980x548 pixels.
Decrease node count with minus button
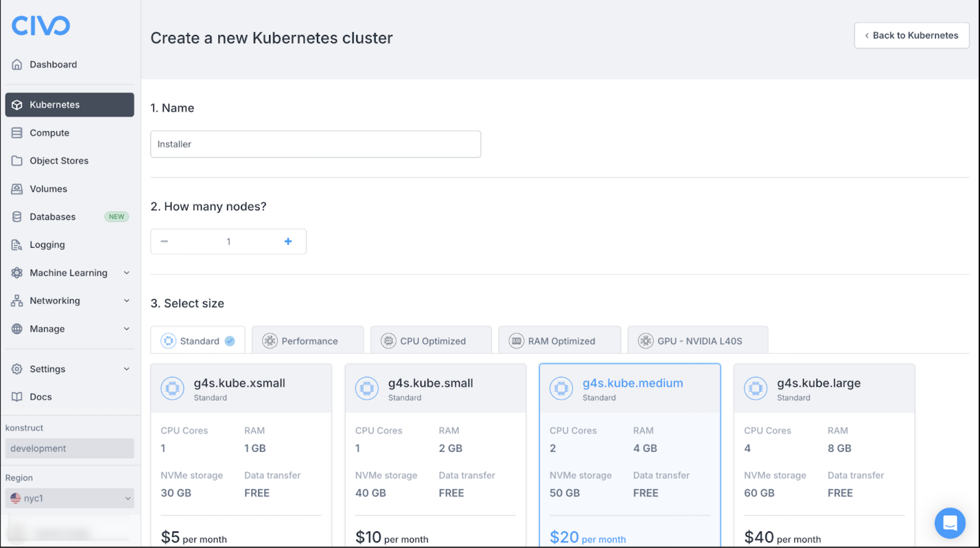[164, 242]
